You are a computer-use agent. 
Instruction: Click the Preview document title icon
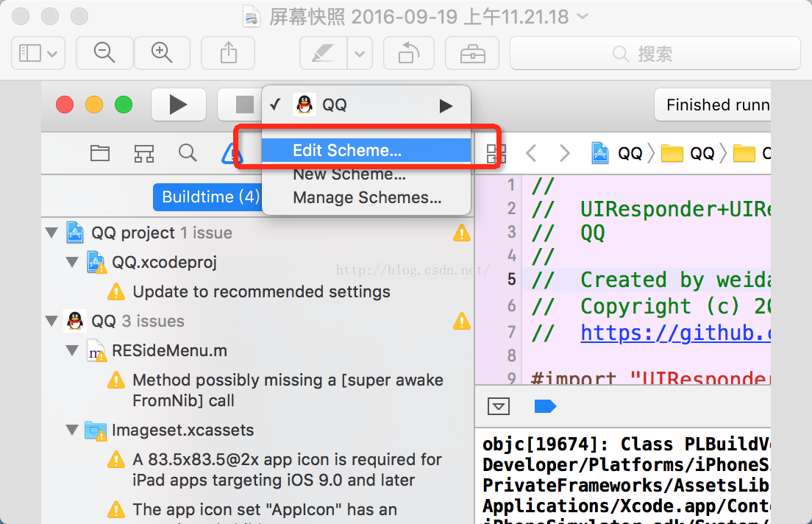point(252,17)
